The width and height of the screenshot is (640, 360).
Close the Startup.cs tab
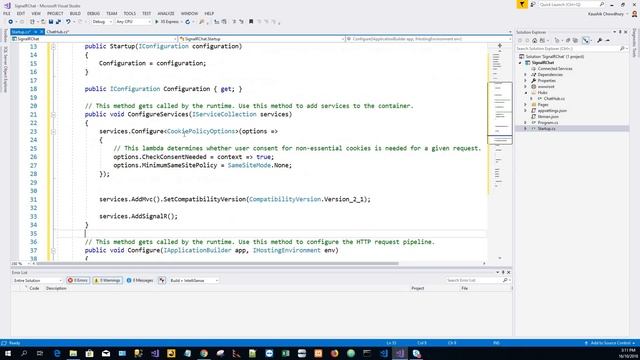[41, 32]
